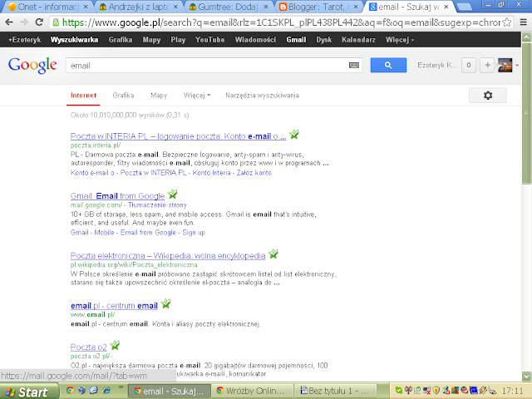
Task: Click the vertical scrollbar up arrow
Action: tap(526, 37)
